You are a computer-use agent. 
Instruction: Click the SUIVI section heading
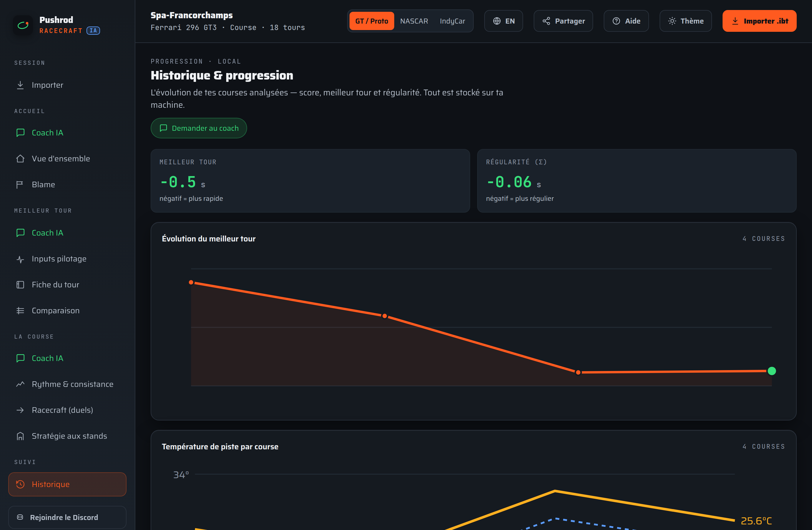click(25, 462)
